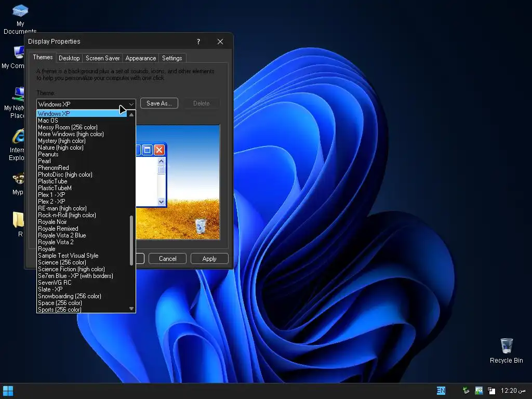Click the taskbar clock showing 12:20
Screen dimensions: 532x399
click(513, 391)
